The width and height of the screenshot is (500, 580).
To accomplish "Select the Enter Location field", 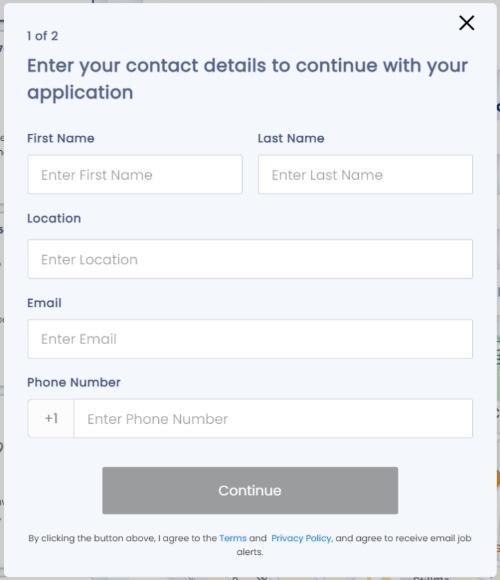I will [250, 259].
